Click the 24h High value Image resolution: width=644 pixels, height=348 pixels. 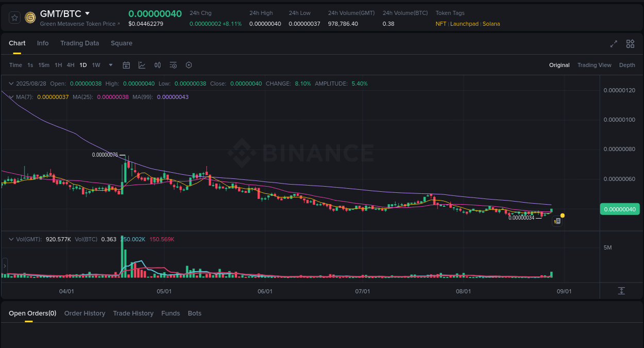point(265,24)
